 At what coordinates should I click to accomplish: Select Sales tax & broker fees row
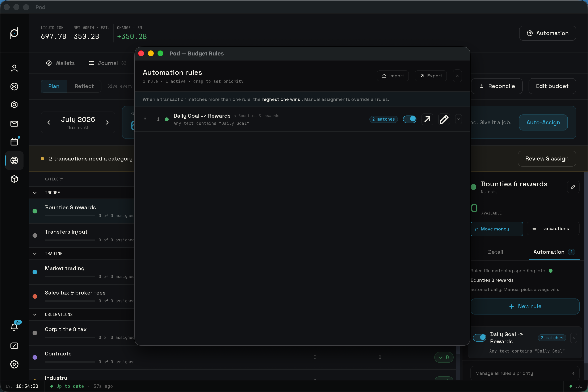[x=82, y=296]
